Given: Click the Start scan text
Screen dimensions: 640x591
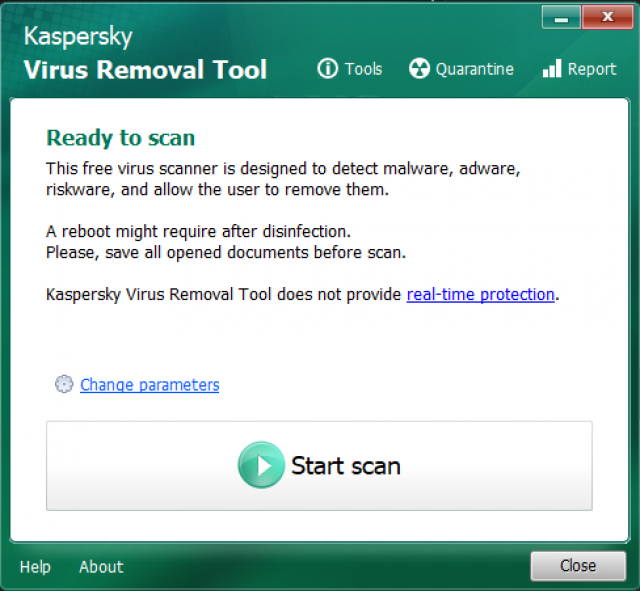Looking at the screenshot, I should pos(345,465).
